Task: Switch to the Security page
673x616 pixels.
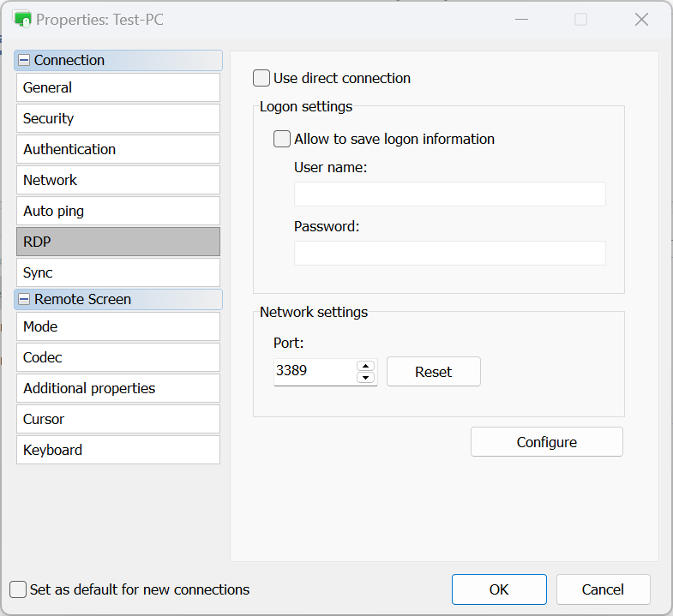Action: (x=118, y=118)
